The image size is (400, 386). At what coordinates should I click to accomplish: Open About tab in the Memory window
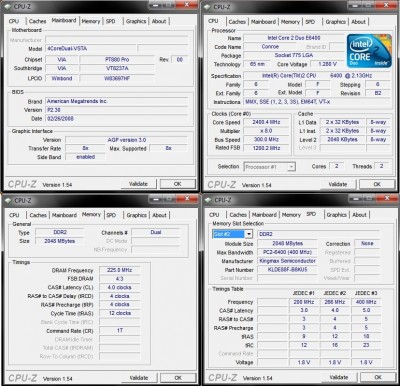pos(160,215)
